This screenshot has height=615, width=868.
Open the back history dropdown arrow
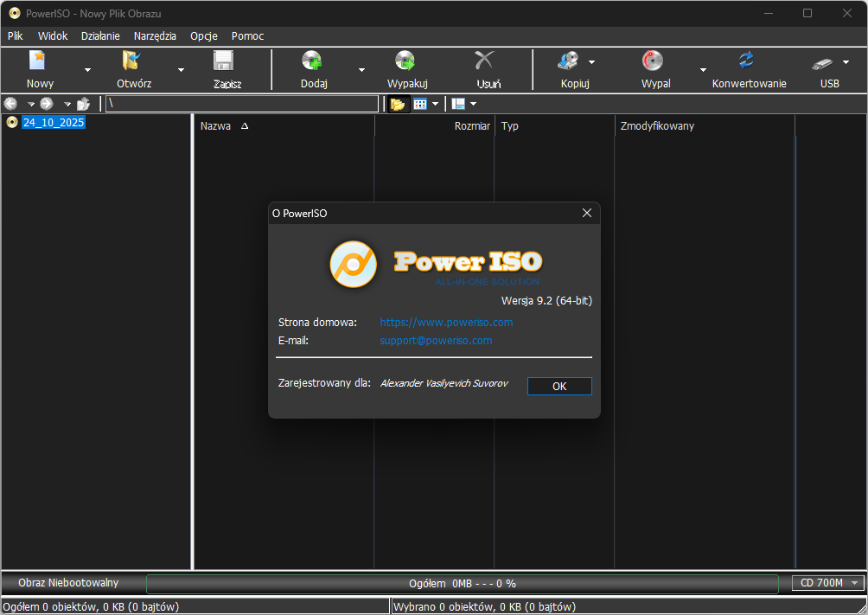click(x=31, y=104)
